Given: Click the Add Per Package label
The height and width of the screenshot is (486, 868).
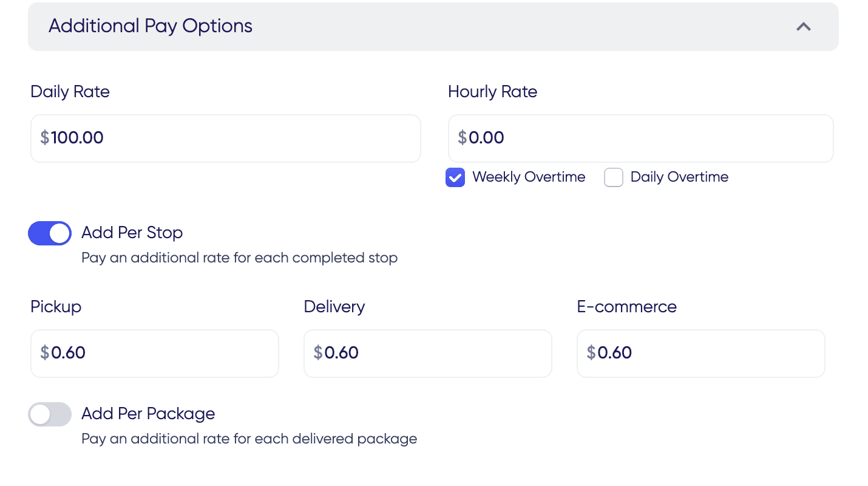Looking at the screenshot, I should coord(148,414).
